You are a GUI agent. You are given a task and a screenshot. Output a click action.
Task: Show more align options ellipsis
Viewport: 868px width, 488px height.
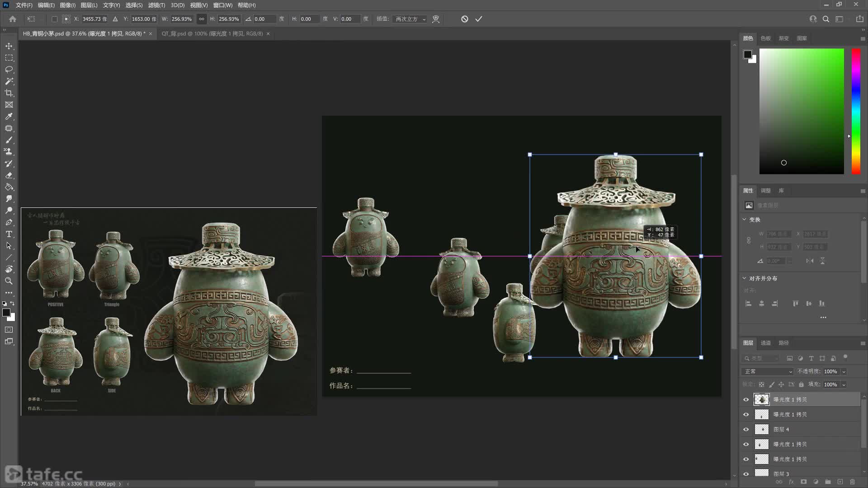tap(823, 317)
